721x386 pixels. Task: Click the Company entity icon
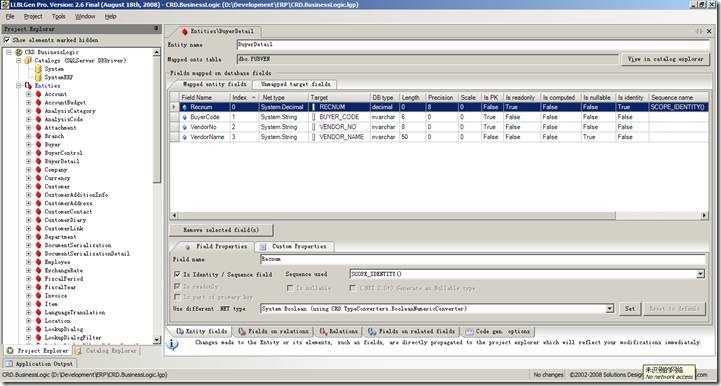click(x=39, y=170)
